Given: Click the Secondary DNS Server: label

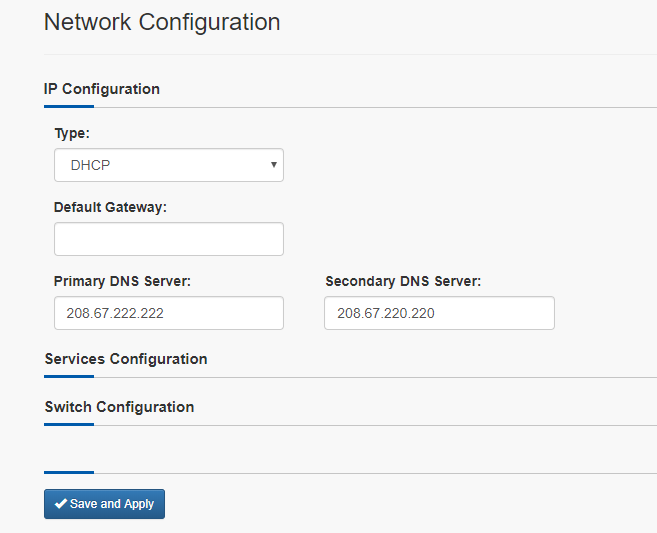Looking at the screenshot, I should (x=403, y=281).
